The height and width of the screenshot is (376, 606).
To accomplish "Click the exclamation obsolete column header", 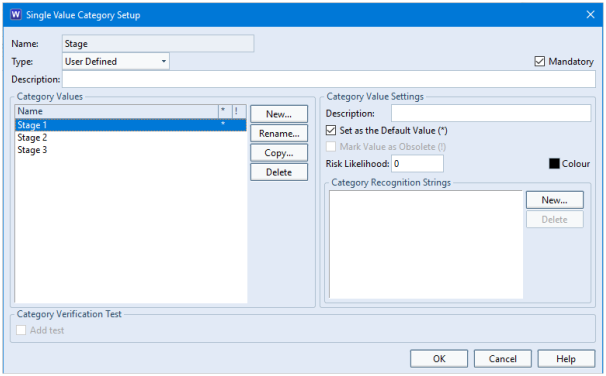I will pos(239,111).
